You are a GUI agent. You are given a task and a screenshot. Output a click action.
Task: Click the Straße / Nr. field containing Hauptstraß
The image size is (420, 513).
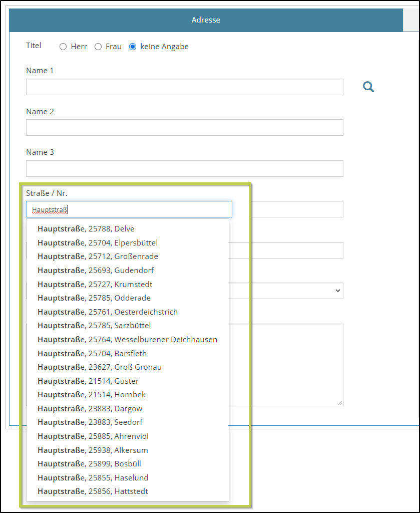(x=129, y=209)
